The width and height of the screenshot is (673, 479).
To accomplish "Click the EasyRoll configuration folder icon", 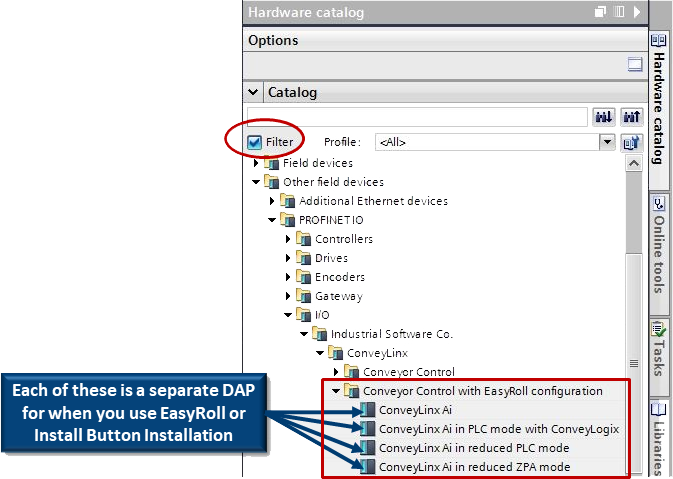I will pyautogui.click(x=352, y=391).
